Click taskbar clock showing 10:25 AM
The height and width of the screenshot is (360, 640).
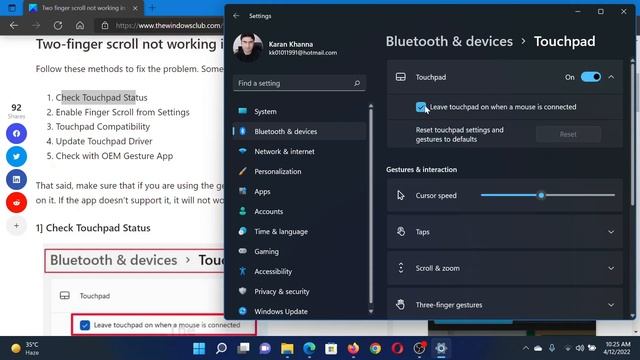[x=617, y=348]
